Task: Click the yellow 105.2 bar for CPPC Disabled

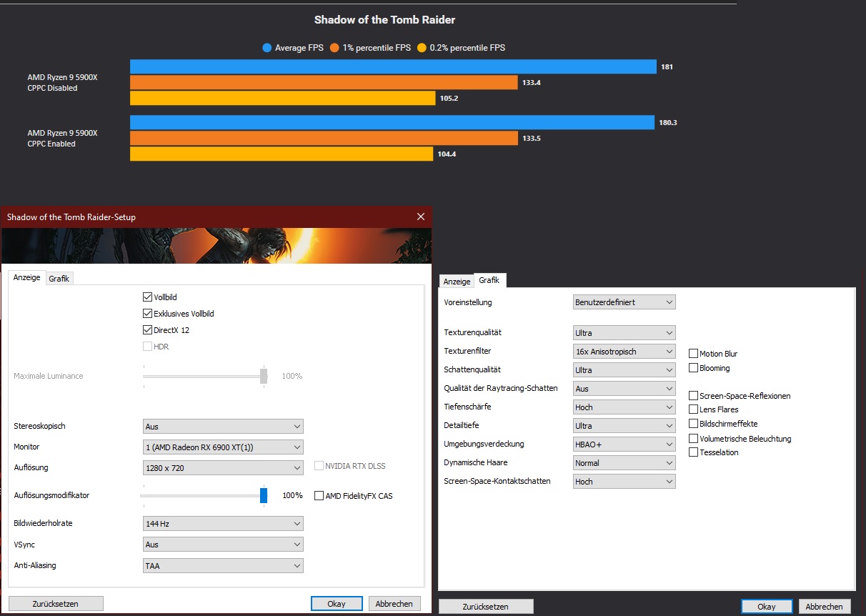Action: click(282, 98)
